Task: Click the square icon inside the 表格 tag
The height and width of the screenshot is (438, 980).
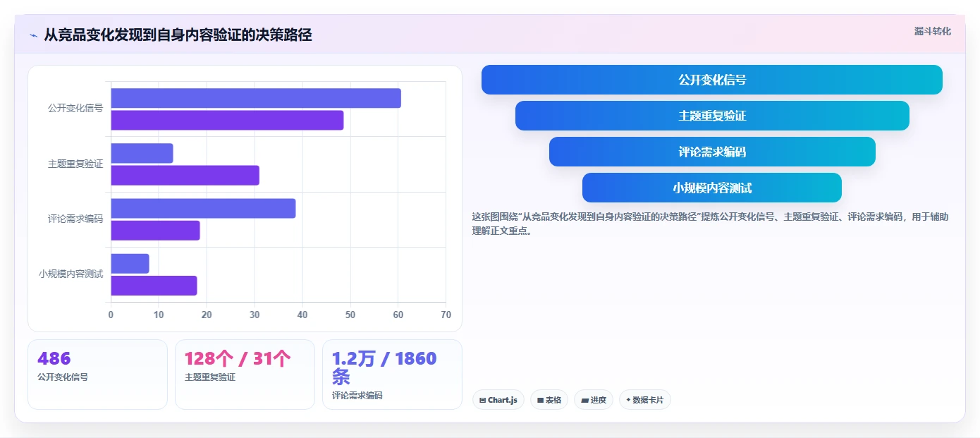Action: 540,400
